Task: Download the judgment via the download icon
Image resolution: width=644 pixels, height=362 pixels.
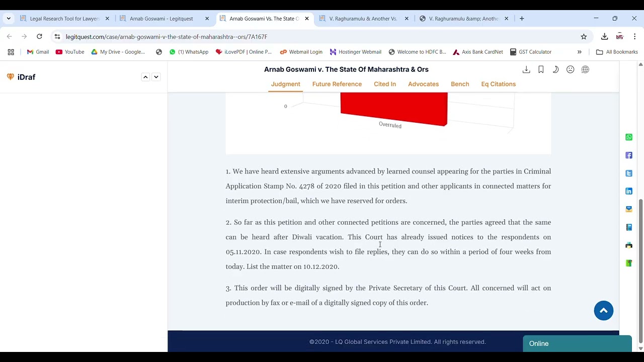Action: pyautogui.click(x=526, y=69)
